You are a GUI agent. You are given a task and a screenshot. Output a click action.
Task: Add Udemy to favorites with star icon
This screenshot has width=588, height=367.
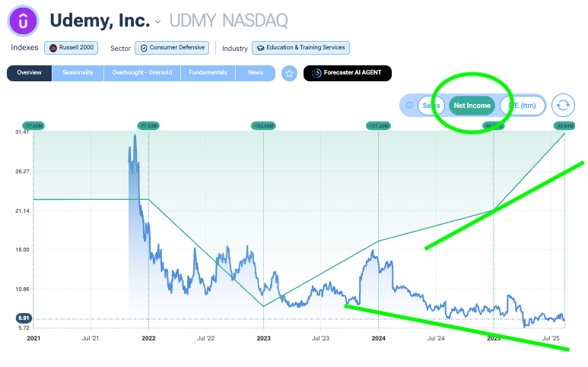[289, 73]
